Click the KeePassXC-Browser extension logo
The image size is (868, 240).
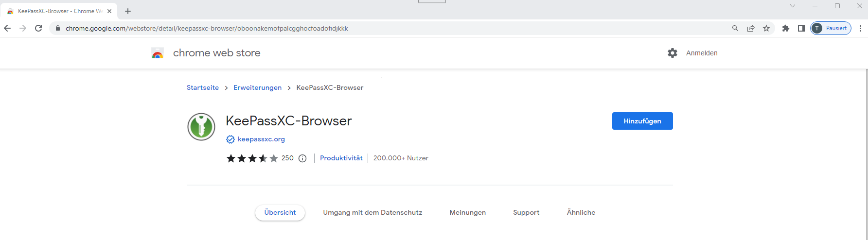point(201,127)
